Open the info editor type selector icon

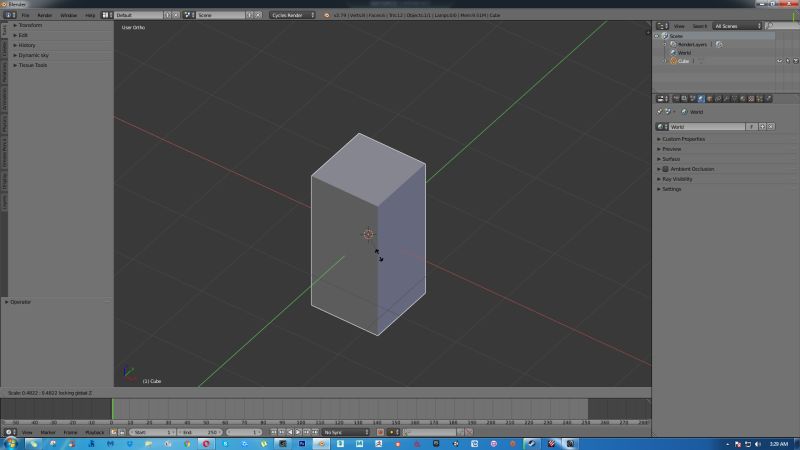coord(10,15)
